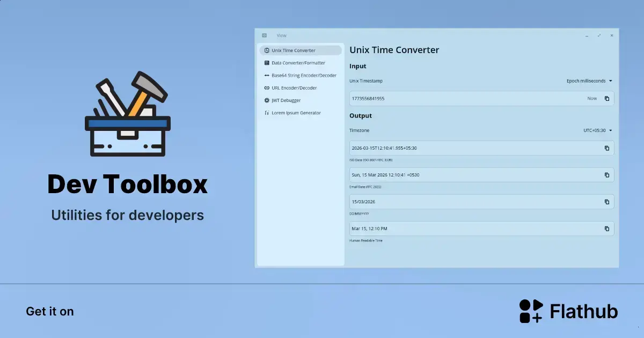Click the Utilities for developers subtitle
Image resolution: width=644 pixels, height=338 pixels.
coord(128,215)
